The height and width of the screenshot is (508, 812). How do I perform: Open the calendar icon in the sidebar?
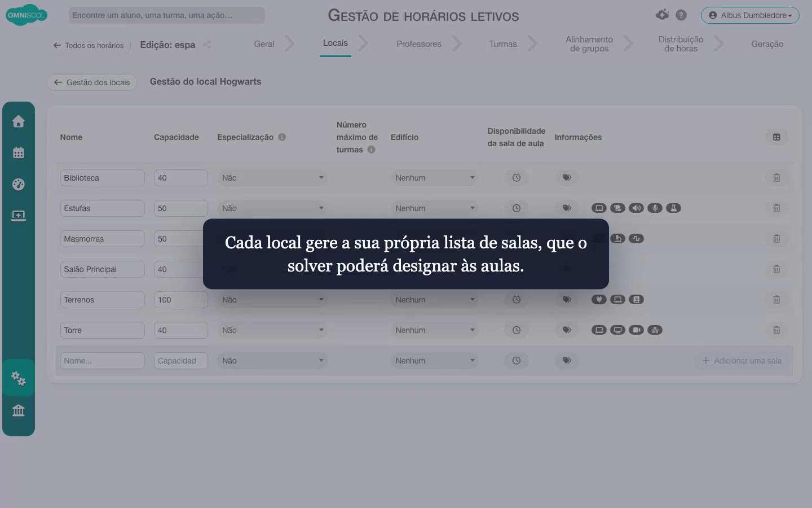click(19, 152)
